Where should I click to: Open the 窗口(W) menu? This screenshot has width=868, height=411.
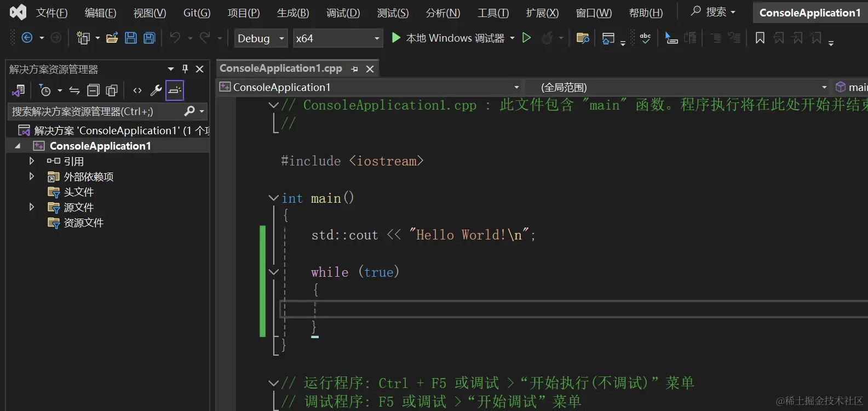[x=594, y=13]
